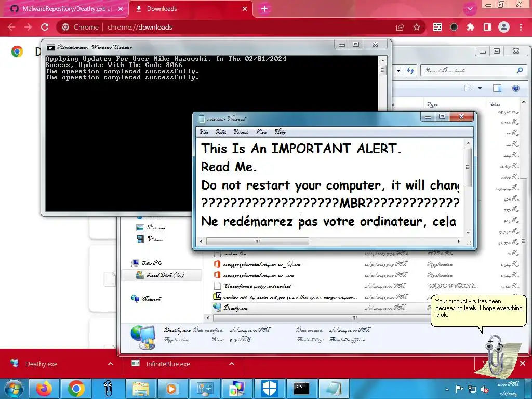Click Explorer's change view icon

469,88
